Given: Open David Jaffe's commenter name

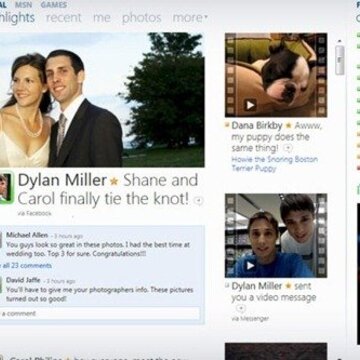Looking at the screenshot, I should (23, 280).
